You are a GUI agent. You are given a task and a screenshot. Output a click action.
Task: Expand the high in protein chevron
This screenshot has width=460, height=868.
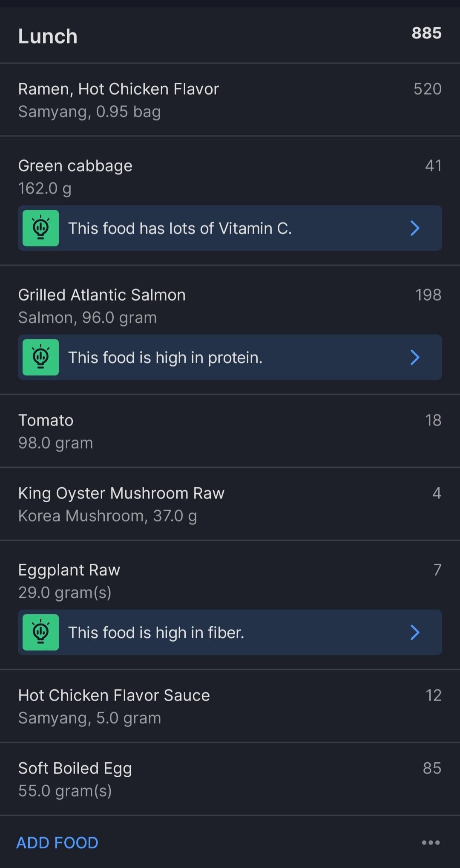415,357
